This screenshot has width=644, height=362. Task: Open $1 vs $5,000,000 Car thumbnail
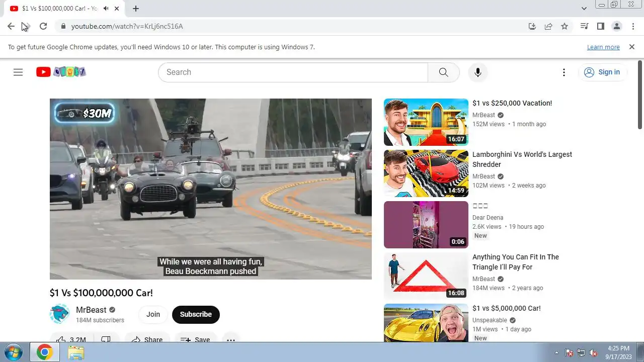pyautogui.click(x=426, y=323)
